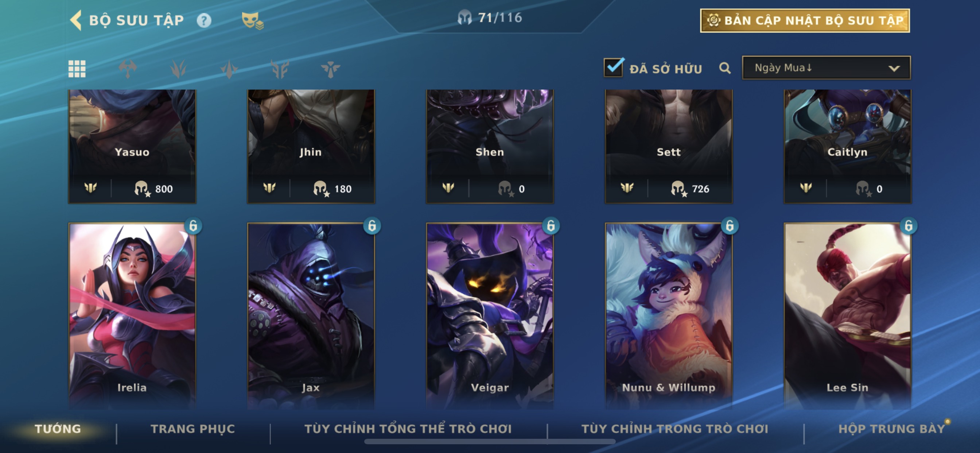Select the all-champions grid filter icon
The height and width of the screenshot is (453, 980).
tap(77, 69)
